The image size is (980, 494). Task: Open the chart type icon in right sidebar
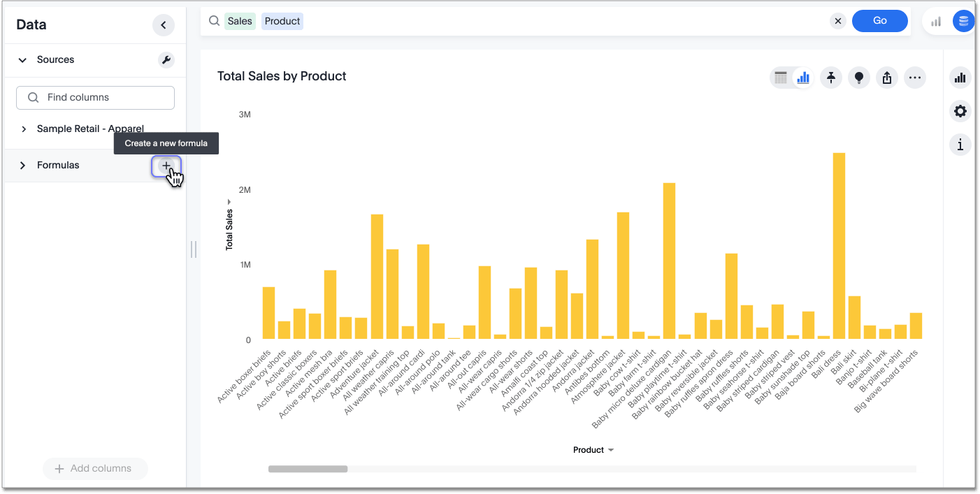(x=960, y=78)
